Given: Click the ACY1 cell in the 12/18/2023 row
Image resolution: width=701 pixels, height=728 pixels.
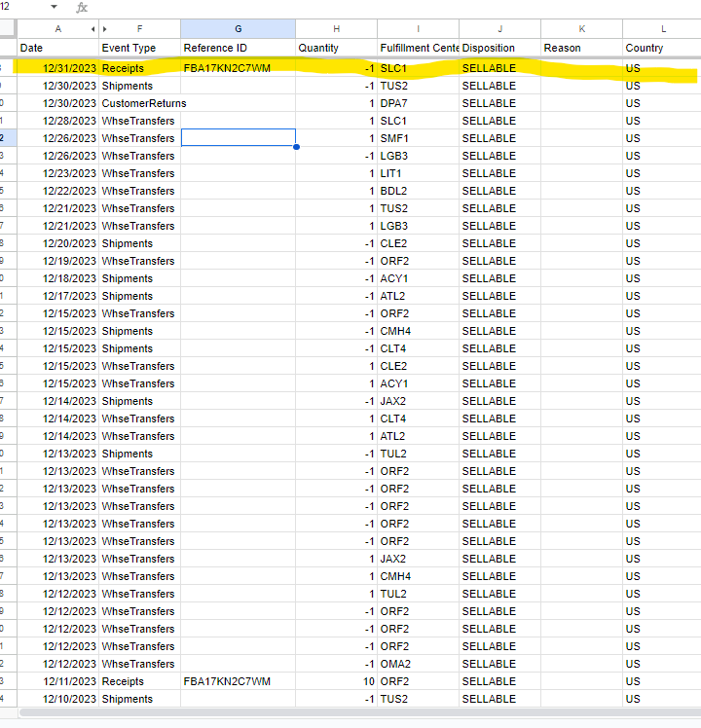Looking at the screenshot, I should [418, 278].
